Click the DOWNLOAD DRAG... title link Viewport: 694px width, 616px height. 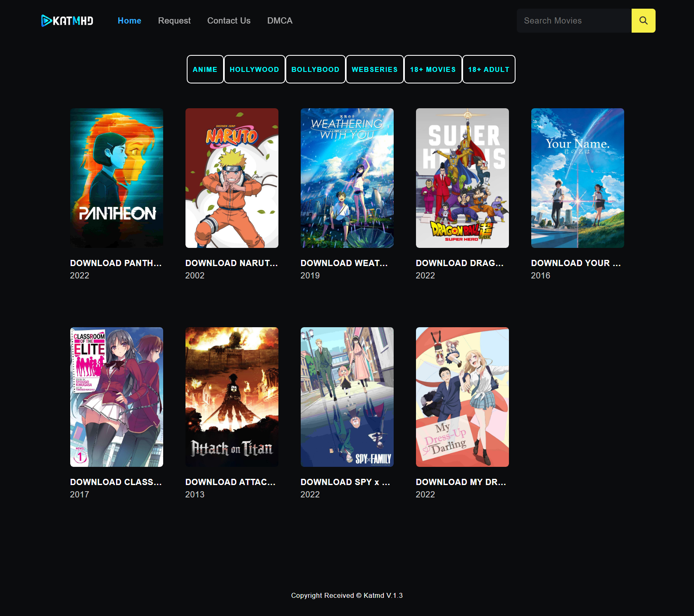tap(460, 263)
